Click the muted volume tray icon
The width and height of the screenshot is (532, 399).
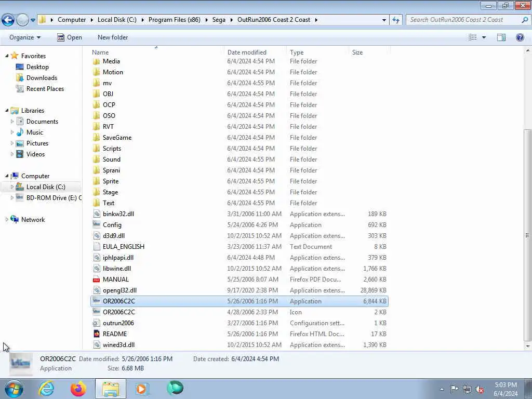tap(480, 389)
